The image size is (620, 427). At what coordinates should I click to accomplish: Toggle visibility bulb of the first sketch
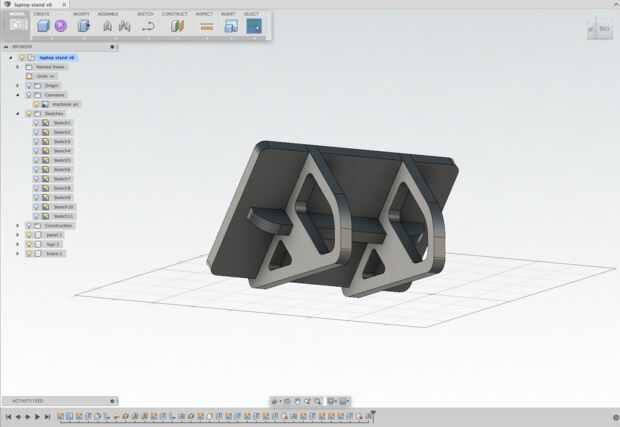click(36, 123)
